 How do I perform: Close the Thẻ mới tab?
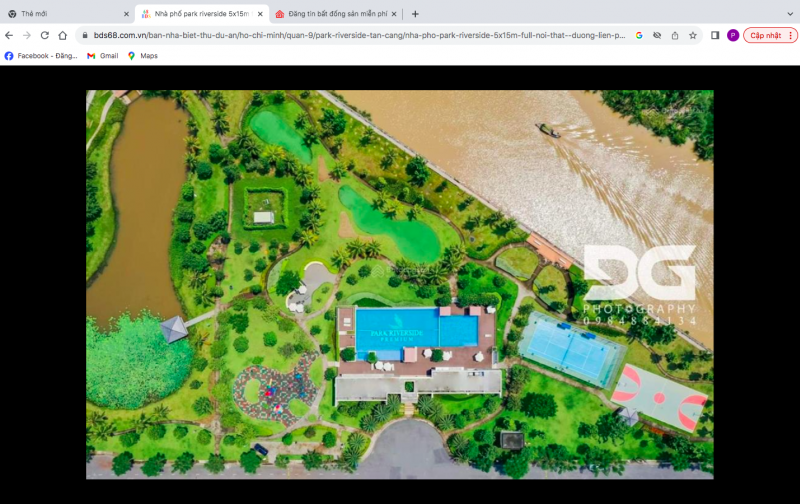click(126, 14)
